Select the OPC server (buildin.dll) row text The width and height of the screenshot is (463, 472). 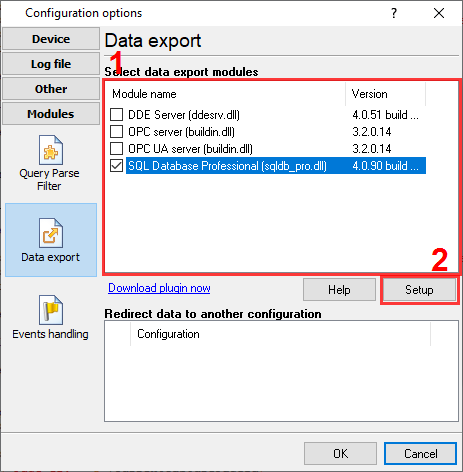182,132
